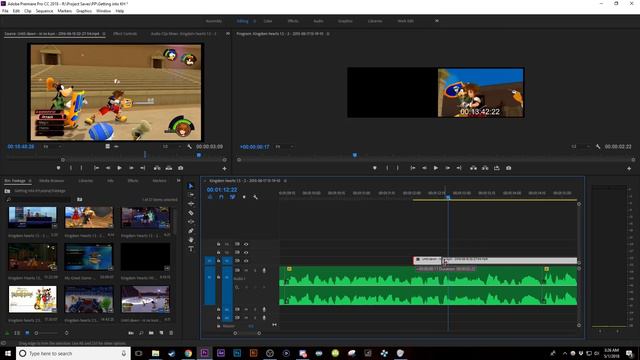The width and height of the screenshot is (640, 360).
Task: Toggle lock on Audio 1 track
Action: tap(218, 278)
